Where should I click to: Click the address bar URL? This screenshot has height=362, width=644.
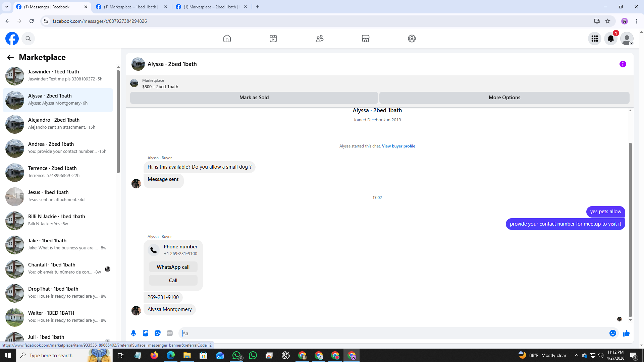click(x=100, y=21)
